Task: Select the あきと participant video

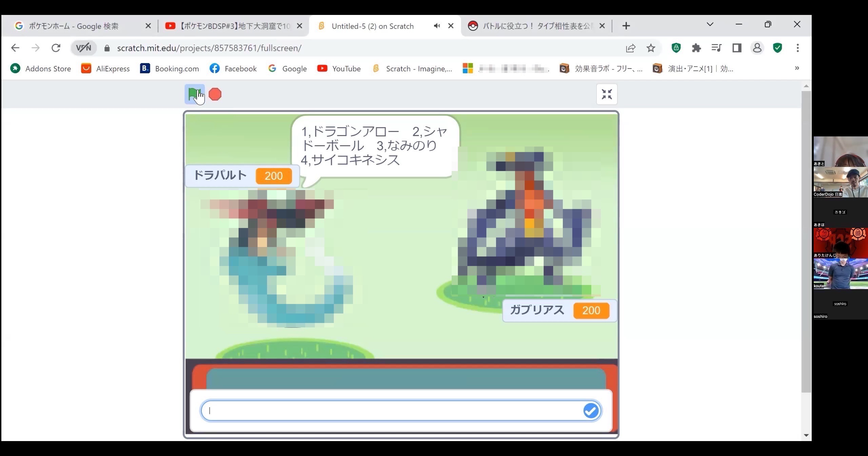Action: coord(841,151)
